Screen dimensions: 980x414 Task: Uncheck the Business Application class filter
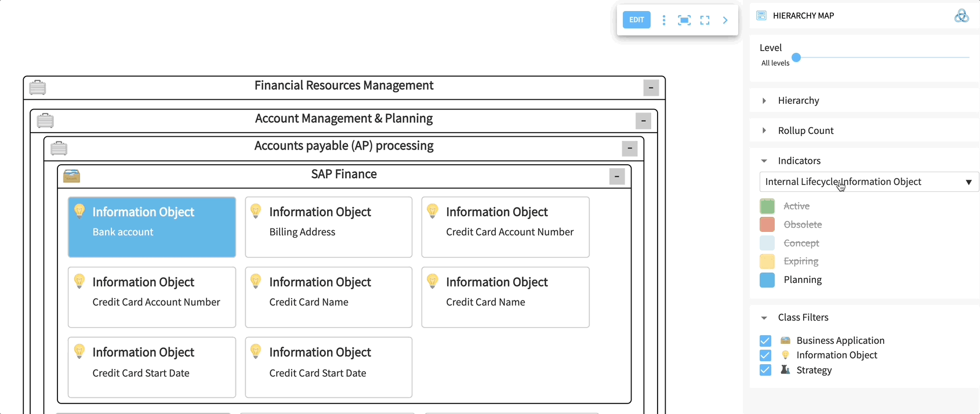(x=765, y=340)
